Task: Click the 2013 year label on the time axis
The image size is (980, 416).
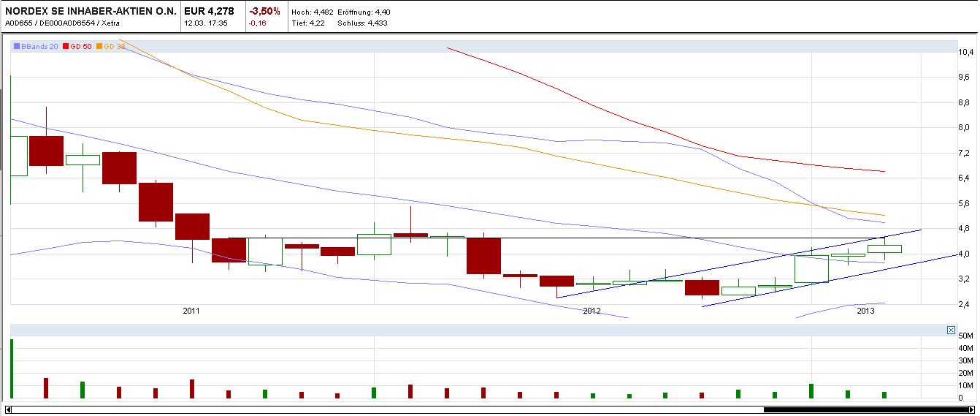Action: coord(865,311)
